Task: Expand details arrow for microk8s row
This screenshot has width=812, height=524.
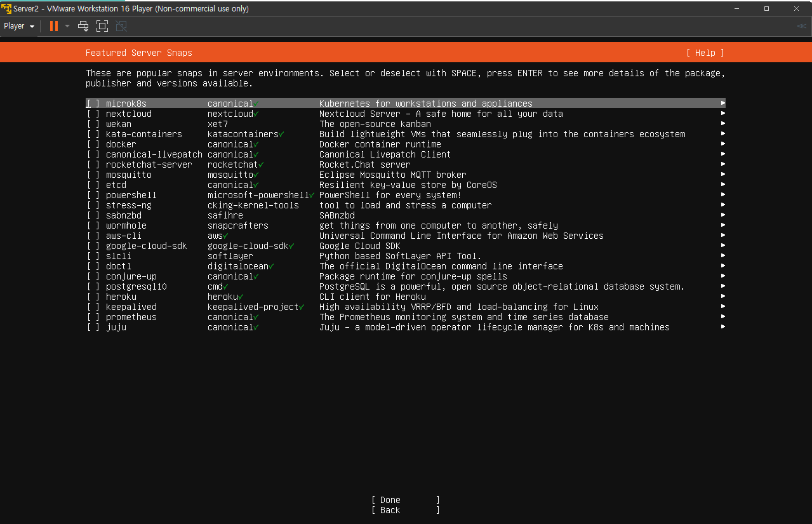Action: (722, 104)
